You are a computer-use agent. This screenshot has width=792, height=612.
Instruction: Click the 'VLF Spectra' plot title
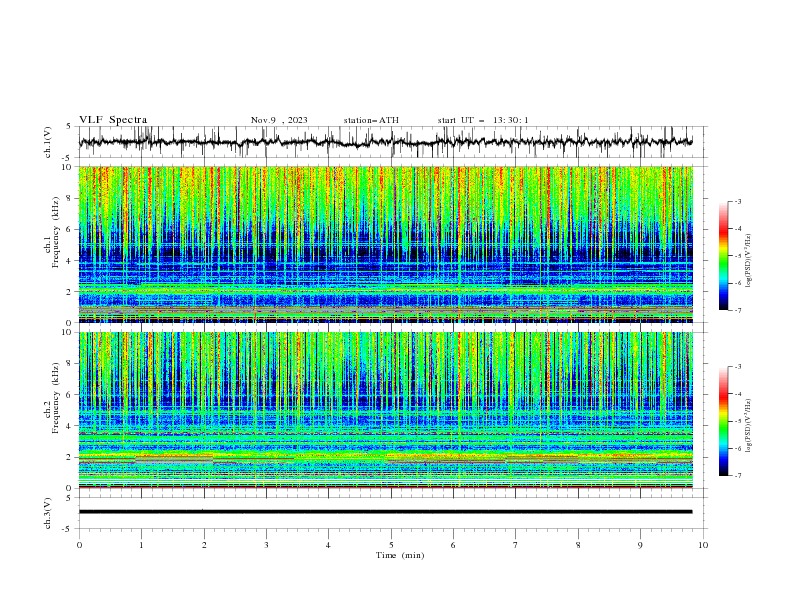113,120
